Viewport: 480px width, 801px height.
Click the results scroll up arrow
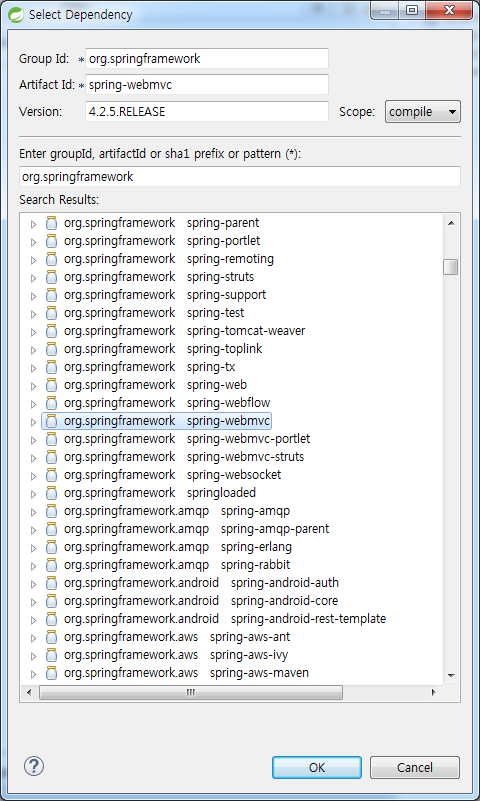tap(450, 222)
